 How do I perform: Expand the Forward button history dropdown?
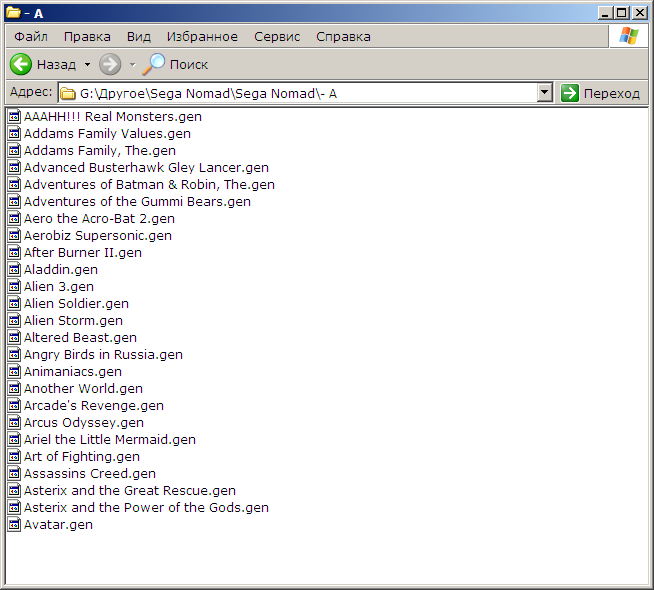[132, 64]
